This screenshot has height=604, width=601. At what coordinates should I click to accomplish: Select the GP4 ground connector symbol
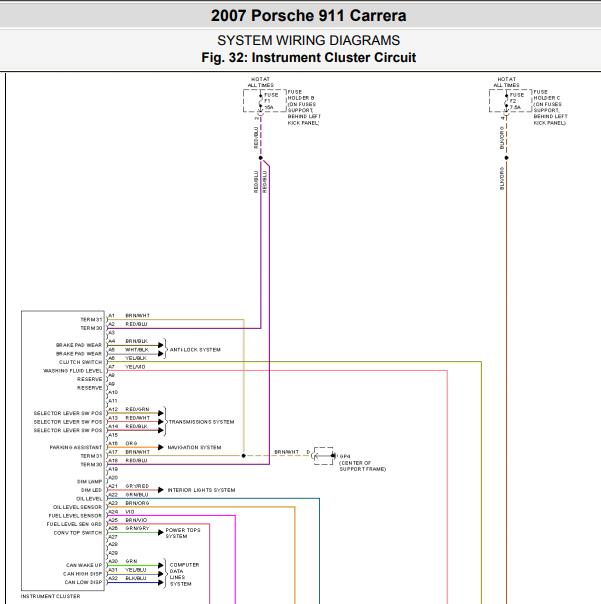[324, 456]
